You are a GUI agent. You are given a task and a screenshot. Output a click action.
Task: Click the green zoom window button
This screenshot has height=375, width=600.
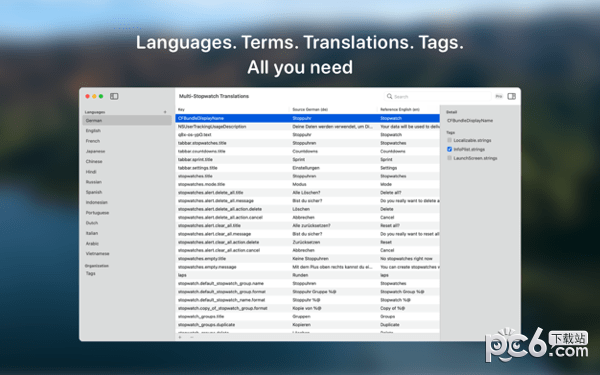pos(101,96)
